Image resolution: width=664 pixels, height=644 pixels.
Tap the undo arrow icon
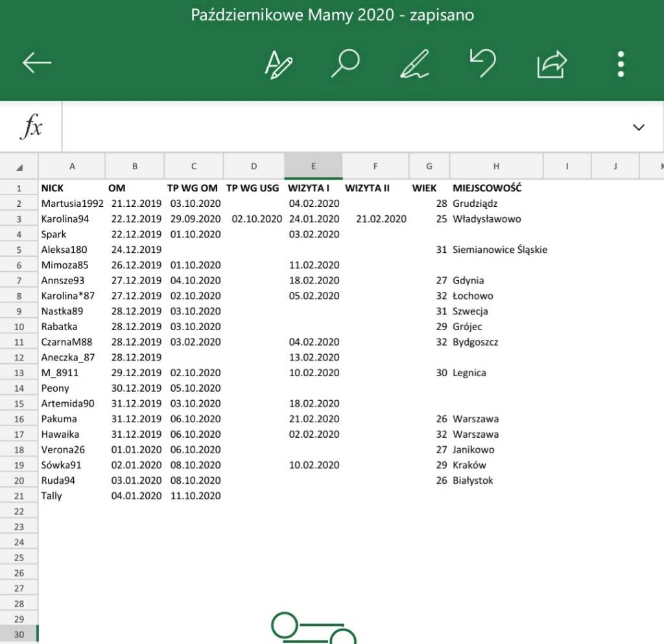482,63
